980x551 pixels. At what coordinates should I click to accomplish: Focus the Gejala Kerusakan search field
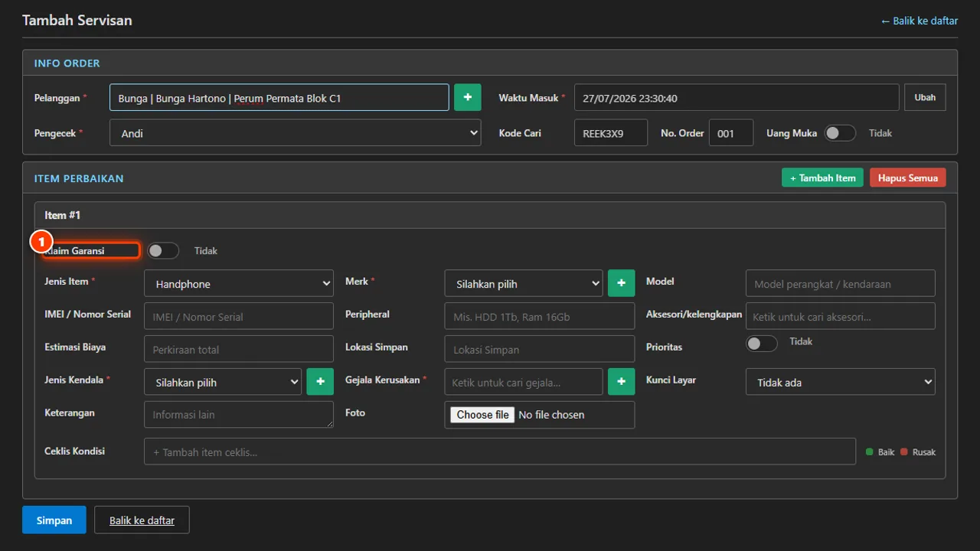coord(524,382)
